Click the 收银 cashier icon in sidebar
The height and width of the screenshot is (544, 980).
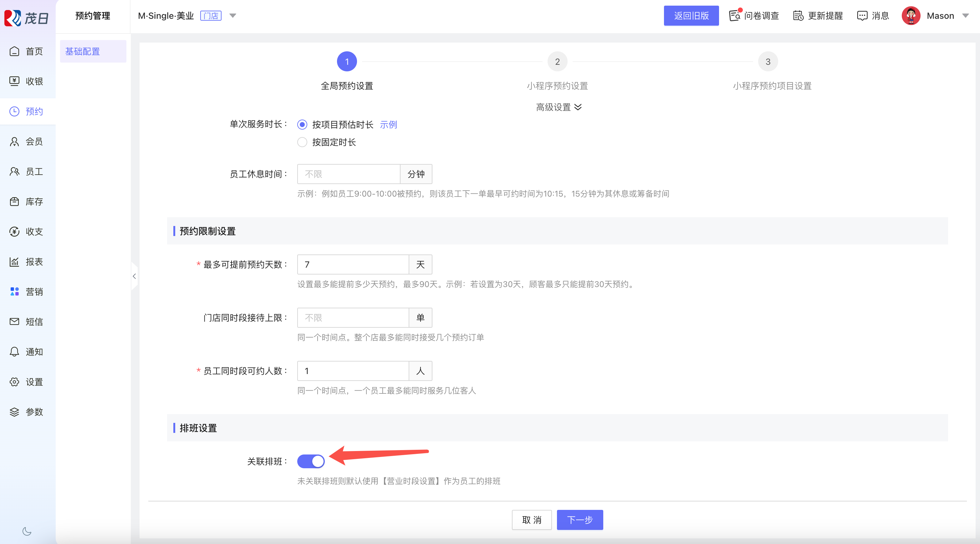[14, 81]
